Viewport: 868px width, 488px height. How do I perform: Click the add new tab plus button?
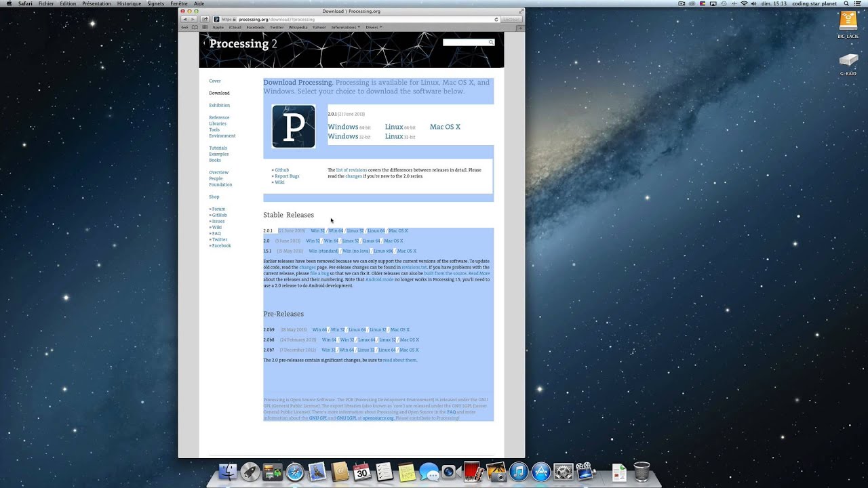click(x=521, y=27)
